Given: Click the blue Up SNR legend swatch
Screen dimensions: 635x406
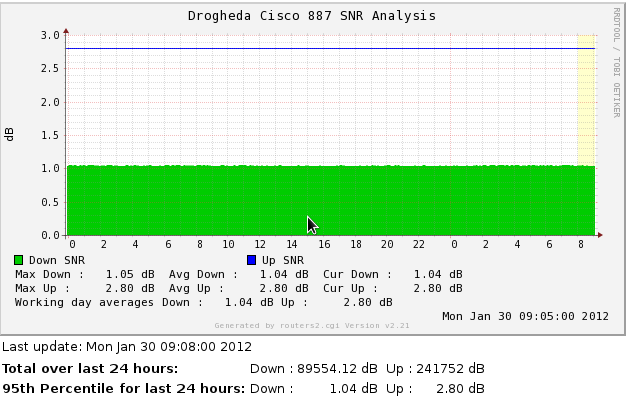Looking at the screenshot, I should [x=251, y=260].
